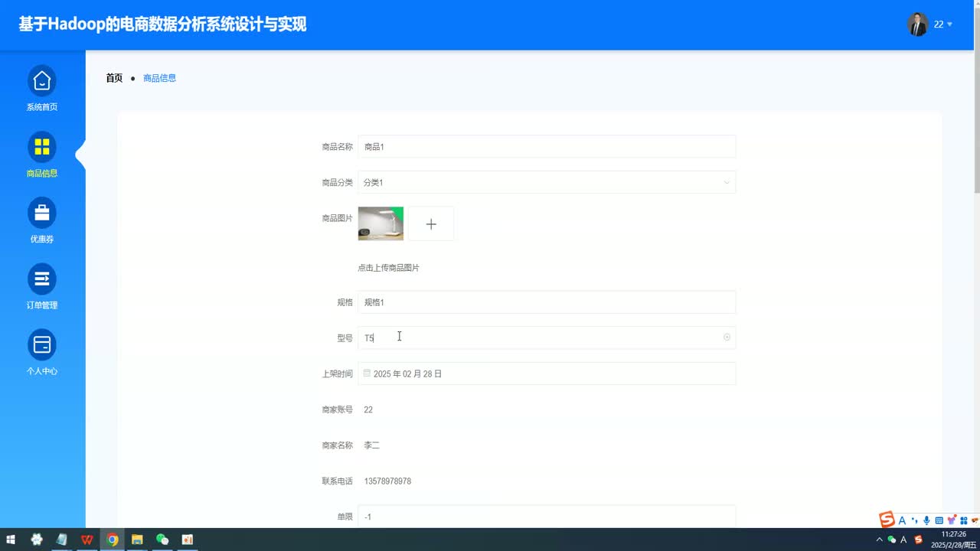Clear the 型号 field with its clear icon
This screenshot has width=980, height=551.
click(x=727, y=337)
